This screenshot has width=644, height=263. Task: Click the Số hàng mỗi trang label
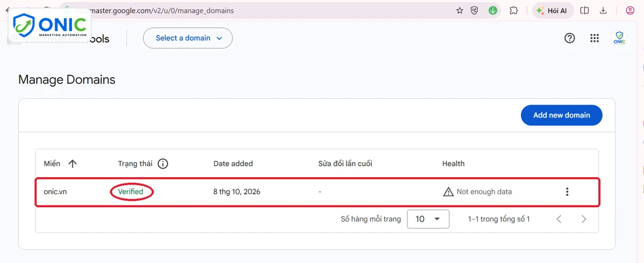(371, 219)
